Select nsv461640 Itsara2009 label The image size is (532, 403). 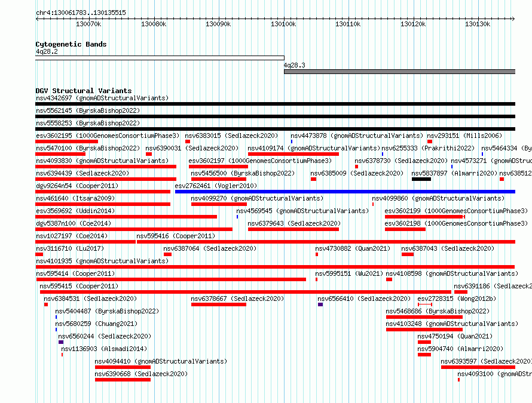pos(75,199)
